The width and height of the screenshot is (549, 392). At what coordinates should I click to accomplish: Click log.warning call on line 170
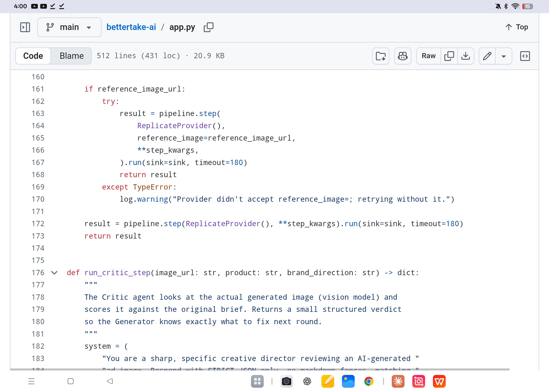(x=144, y=199)
